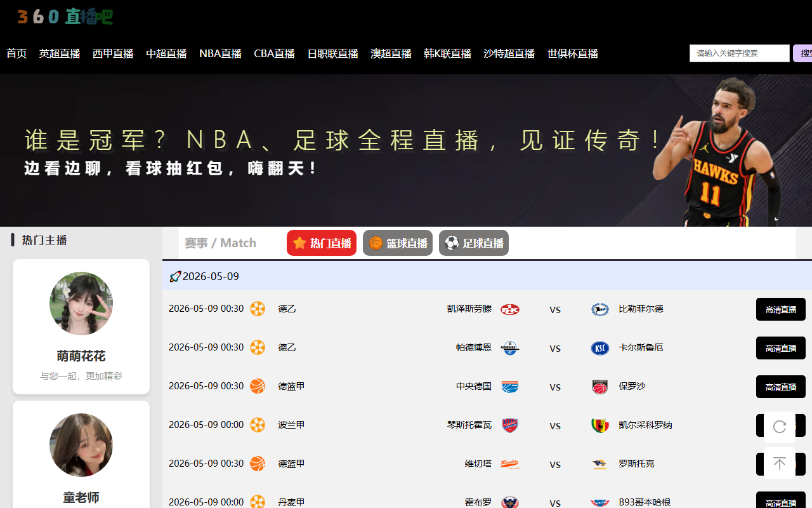This screenshot has width=812, height=508.
Task: Open the 西甲直播 navigation link
Action: (x=113, y=53)
